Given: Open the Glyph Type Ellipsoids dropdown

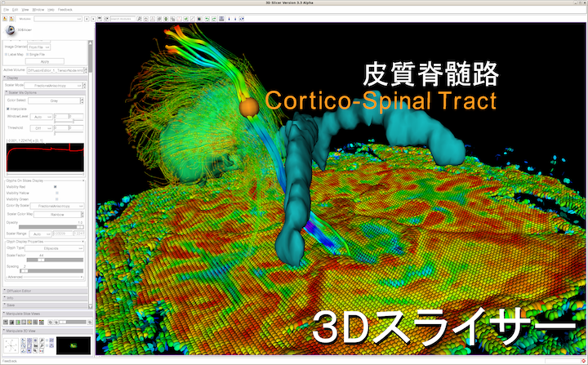Looking at the screenshot, I should tap(50, 248).
